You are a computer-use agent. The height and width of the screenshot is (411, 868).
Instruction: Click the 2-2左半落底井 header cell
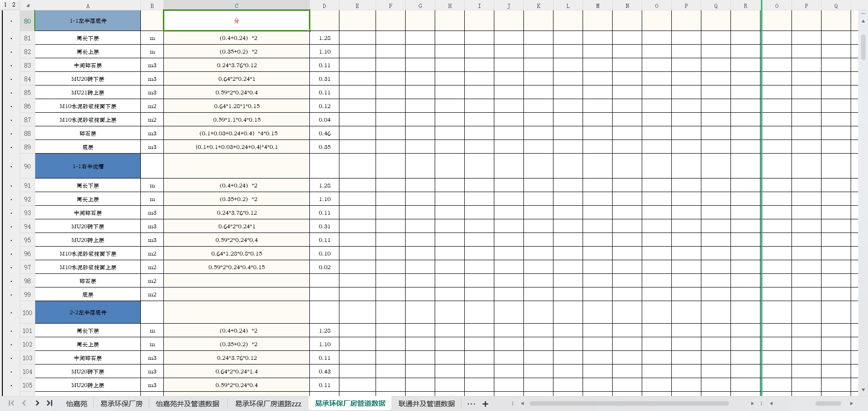(x=88, y=313)
